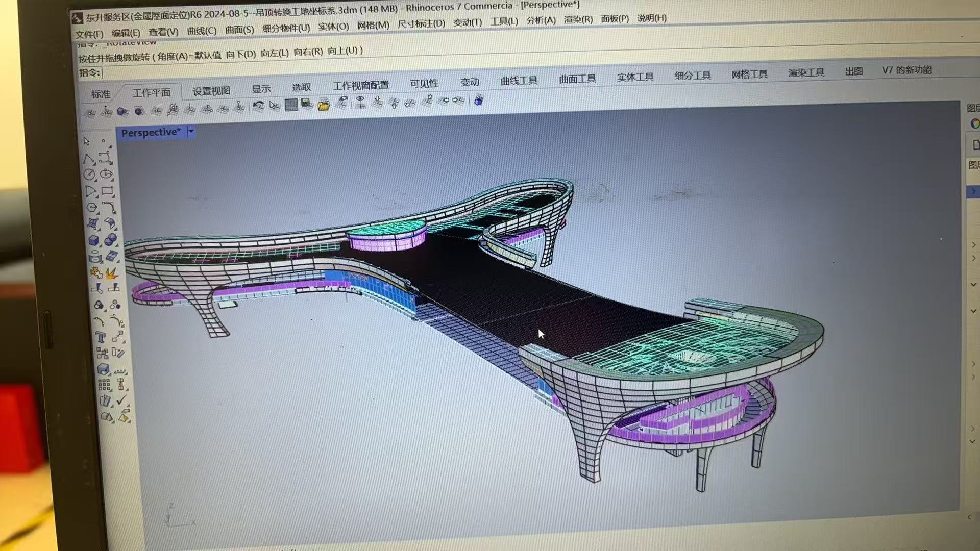Switch to the 网格工具 toolbar tab
Screen dimensions: 980x551
coord(749,74)
